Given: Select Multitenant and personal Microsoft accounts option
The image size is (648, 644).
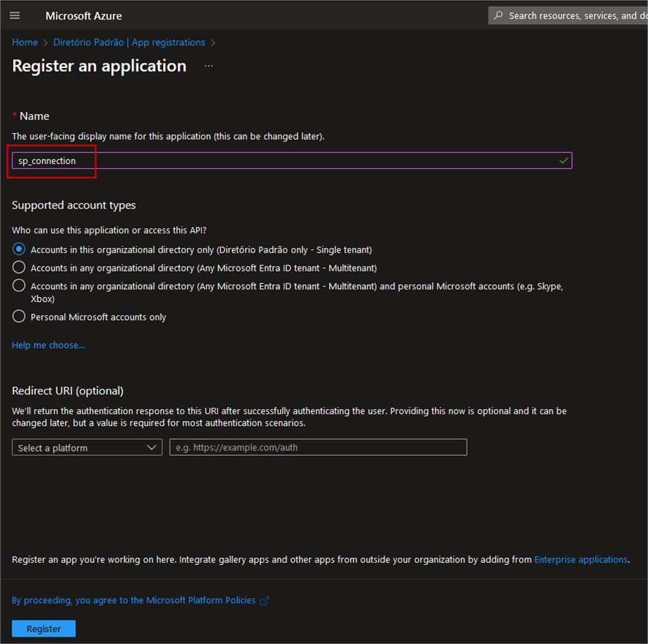Looking at the screenshot, I should coord(19,285).
